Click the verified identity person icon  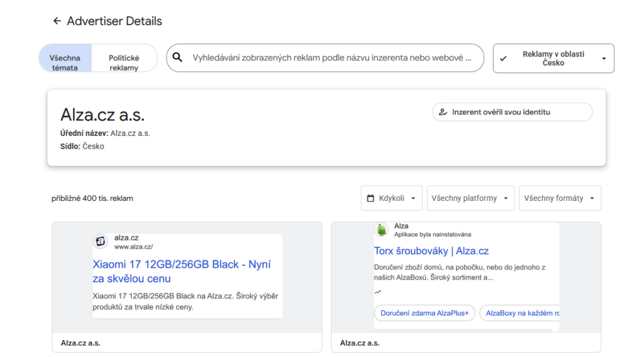point(443,112)
